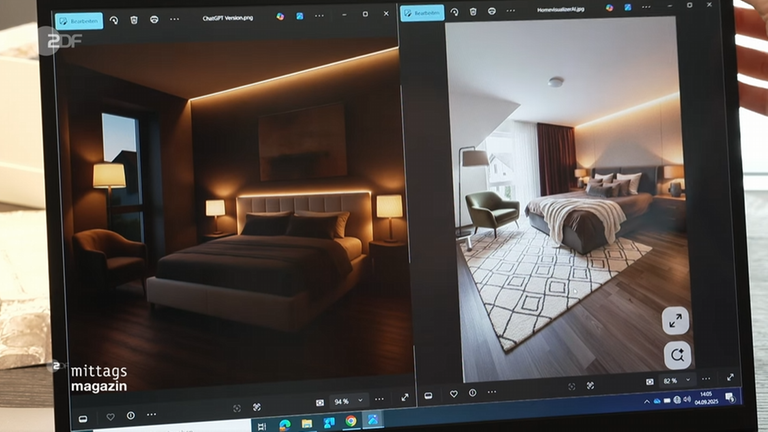Screen dimensions: 768x432
Task: Rotate the HomevisualizerAI.jpg image
Action: tap(454, 12)
